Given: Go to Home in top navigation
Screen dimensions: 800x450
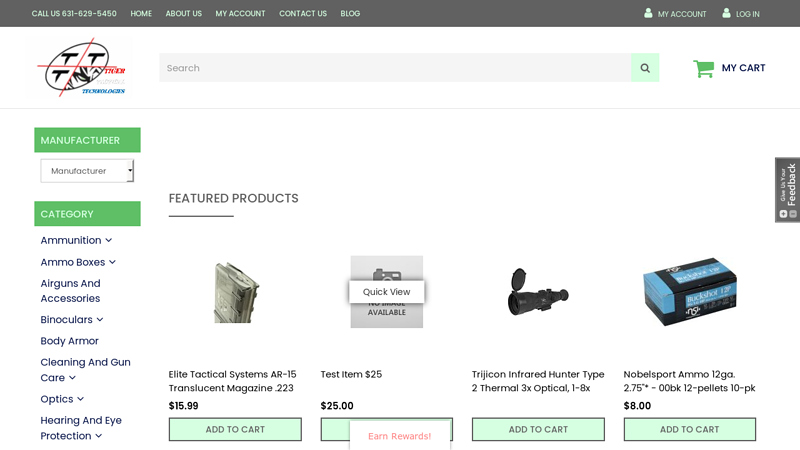Looking at the screenshot, I should [x=141, y=14].
